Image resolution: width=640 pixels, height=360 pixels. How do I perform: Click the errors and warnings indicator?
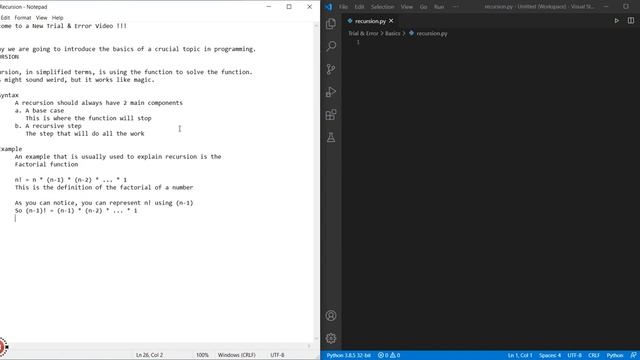click(389, 356)
